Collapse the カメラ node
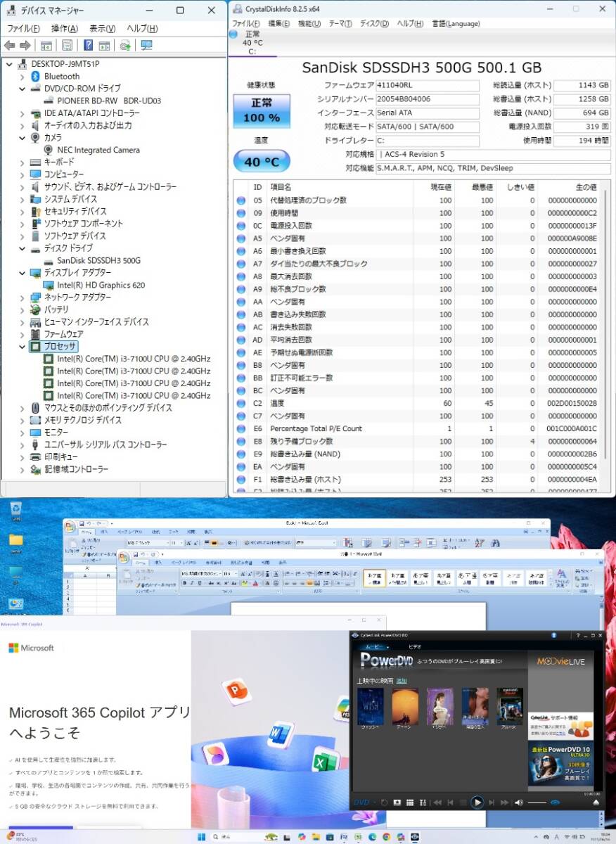Image resolution: width=616 pixels, height=844 pixels. click(x=23, y=138)
